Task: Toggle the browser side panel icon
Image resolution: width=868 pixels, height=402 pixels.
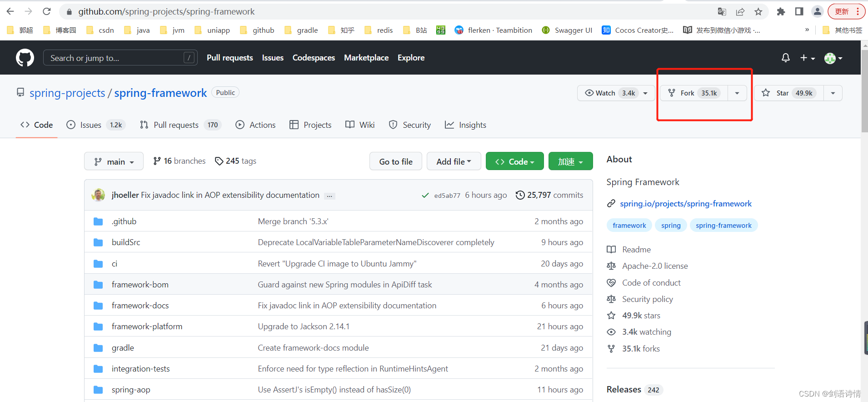Action: pos(799,12)
